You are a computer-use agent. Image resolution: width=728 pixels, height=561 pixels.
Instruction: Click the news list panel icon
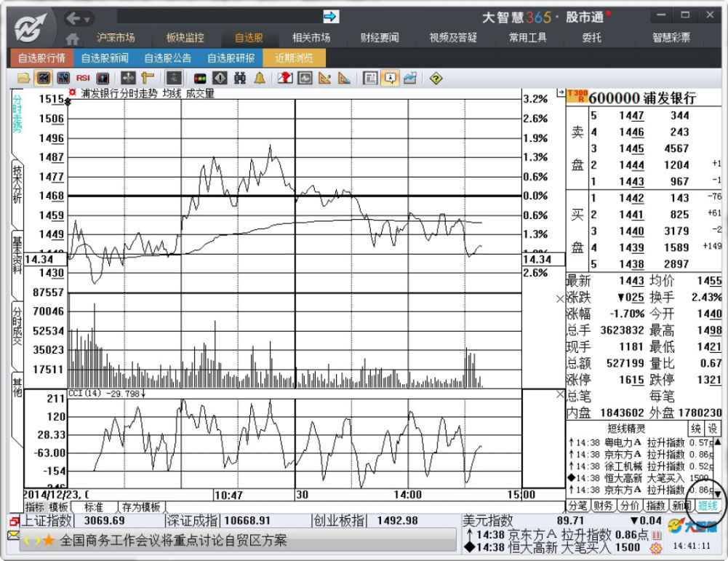click(x=370, y=78)
